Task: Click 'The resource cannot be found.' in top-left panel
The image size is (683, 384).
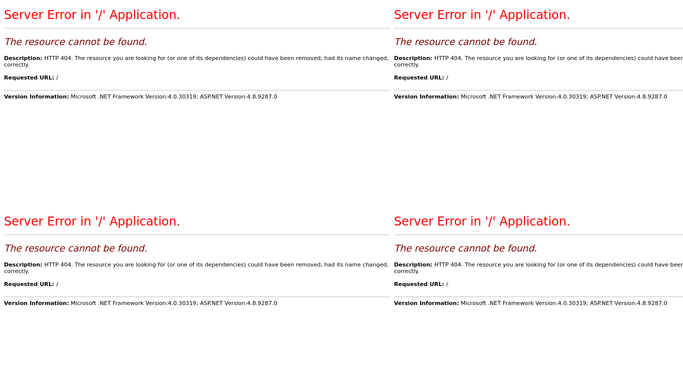Action: tap(75, 42)
